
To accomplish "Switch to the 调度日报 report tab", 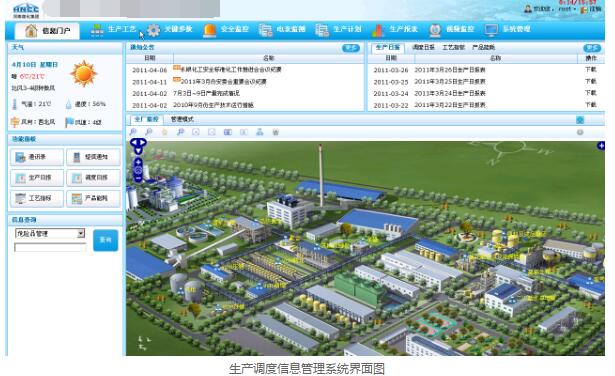I will point(423,47).
